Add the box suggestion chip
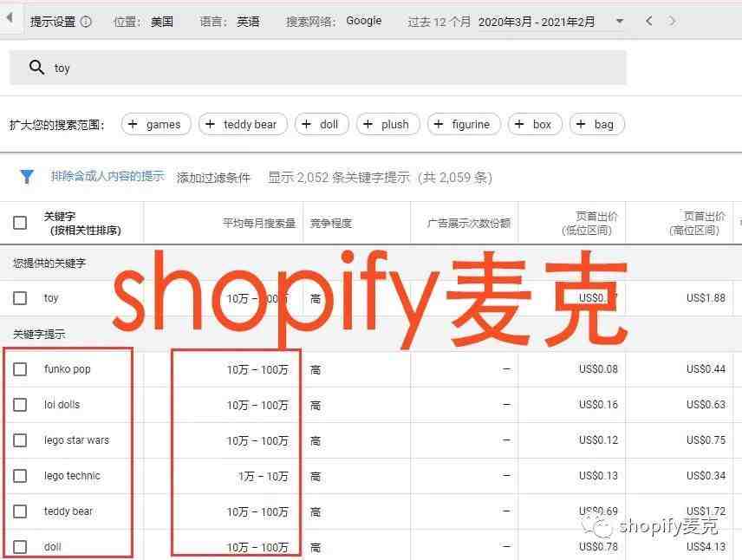Screen dimensions: 742x560 click(535, 125)
